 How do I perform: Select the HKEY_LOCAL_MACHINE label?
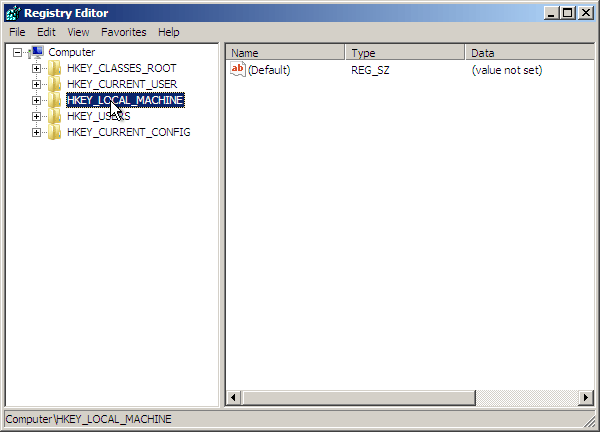(126, 100)
